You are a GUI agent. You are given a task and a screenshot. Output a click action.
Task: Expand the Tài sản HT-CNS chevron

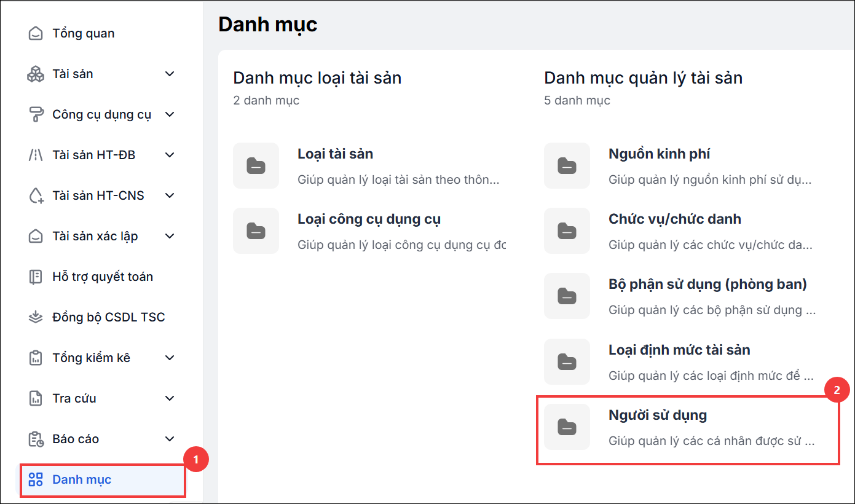pyautogui.click(x=170, y=195)
